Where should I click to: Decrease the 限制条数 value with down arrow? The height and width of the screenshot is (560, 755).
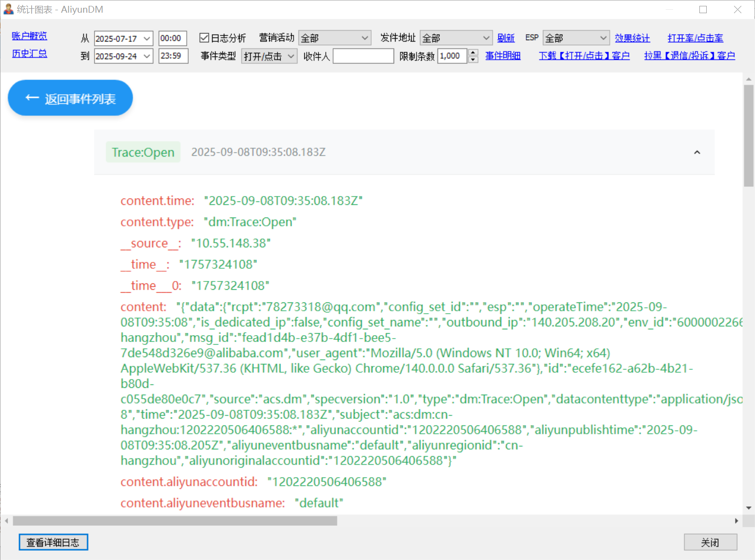point(473,60)
